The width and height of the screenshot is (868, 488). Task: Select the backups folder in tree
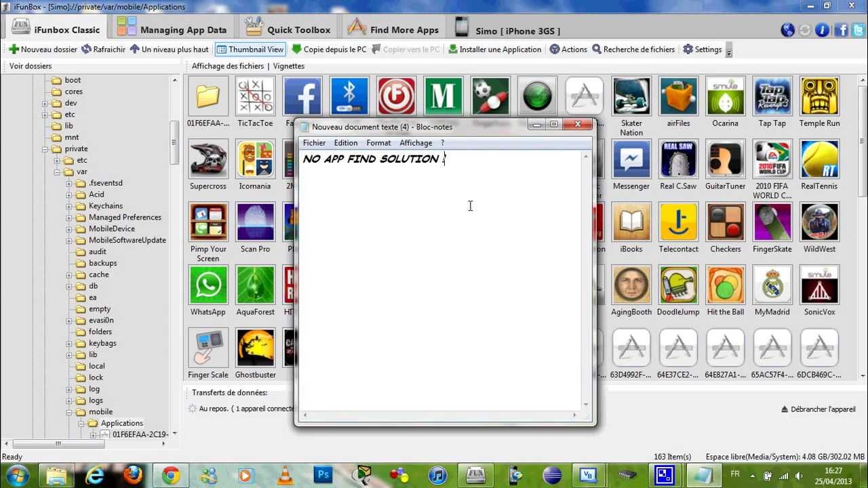(x=102, y=263)
